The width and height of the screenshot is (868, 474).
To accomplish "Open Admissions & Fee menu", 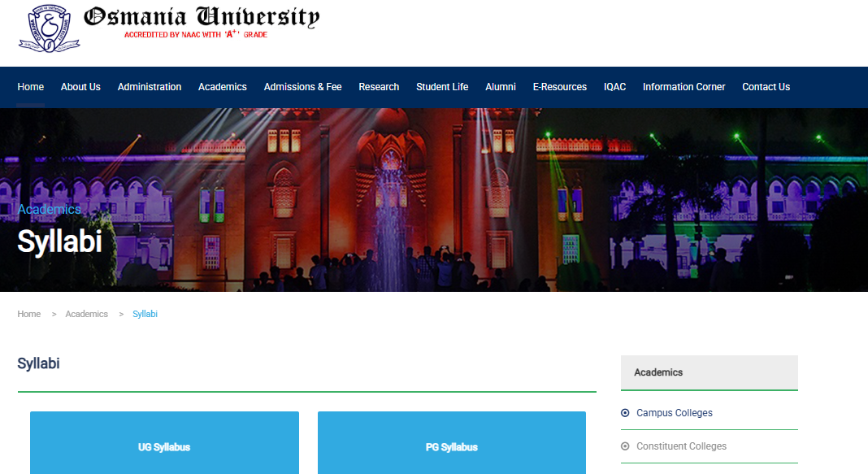I will 303,87.
